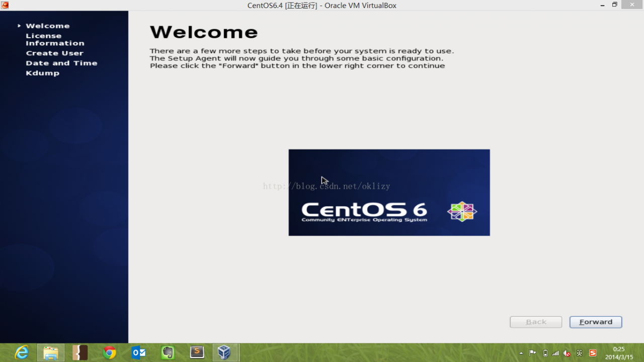
Task: Click the disabled Back button
Action: pyautogui.click(x=536, y=322)
